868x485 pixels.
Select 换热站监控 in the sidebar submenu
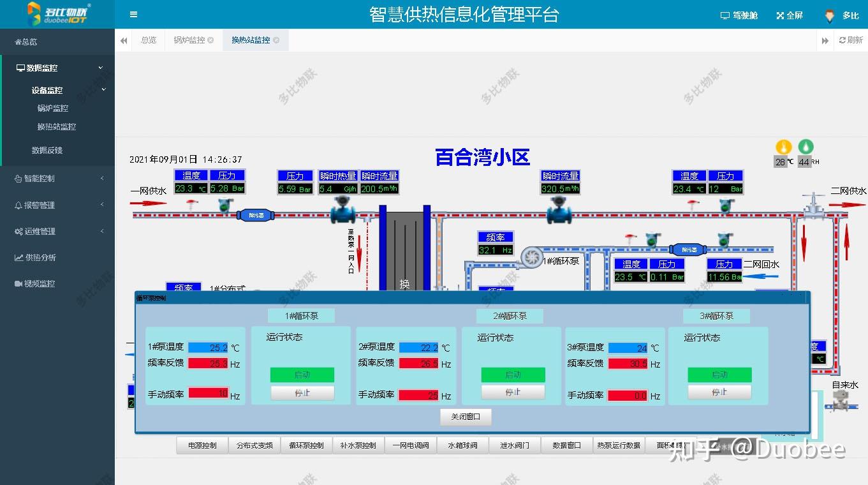pos(57,127)
